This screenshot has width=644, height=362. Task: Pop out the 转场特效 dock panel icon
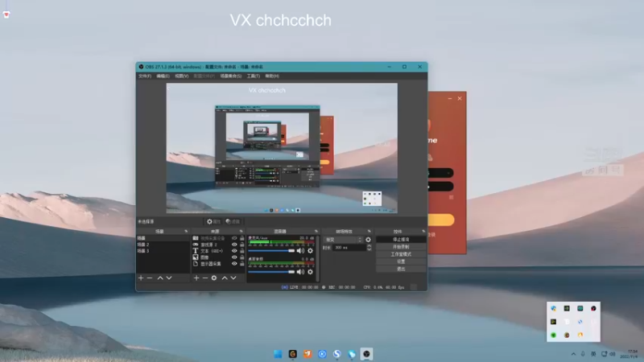(369, 232)
